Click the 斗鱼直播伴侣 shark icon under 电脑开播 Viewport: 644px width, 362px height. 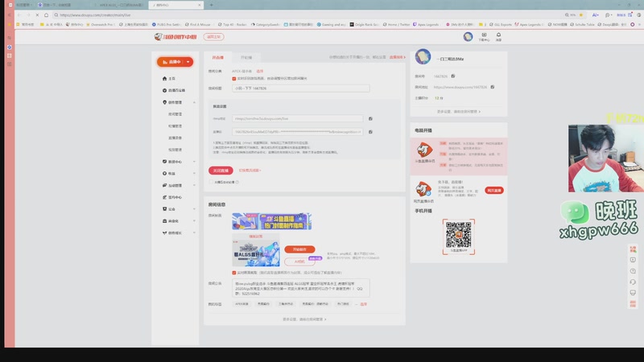tap(424, 150)
